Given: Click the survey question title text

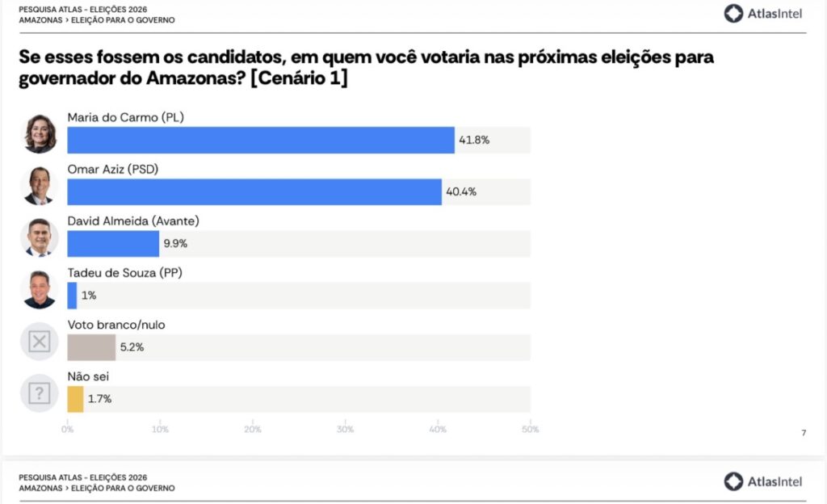Looking at the screenshot, I should point(366,69).
